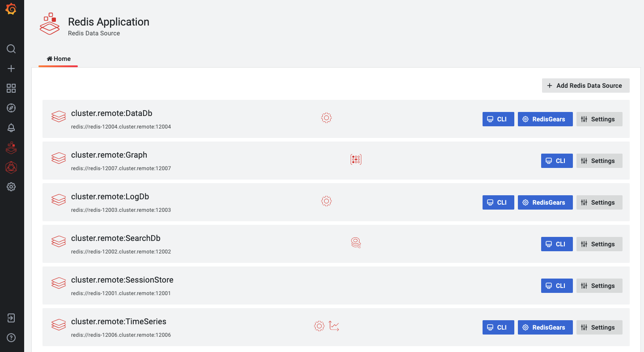Viewport: 644px width, 352px height.
Task: Open CLI for cluster.remote:Graph
Action: 557,160
